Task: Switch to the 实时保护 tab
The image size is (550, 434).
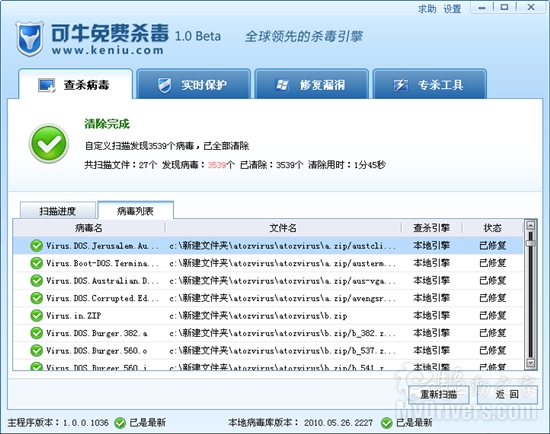Action: pos(193,84)
